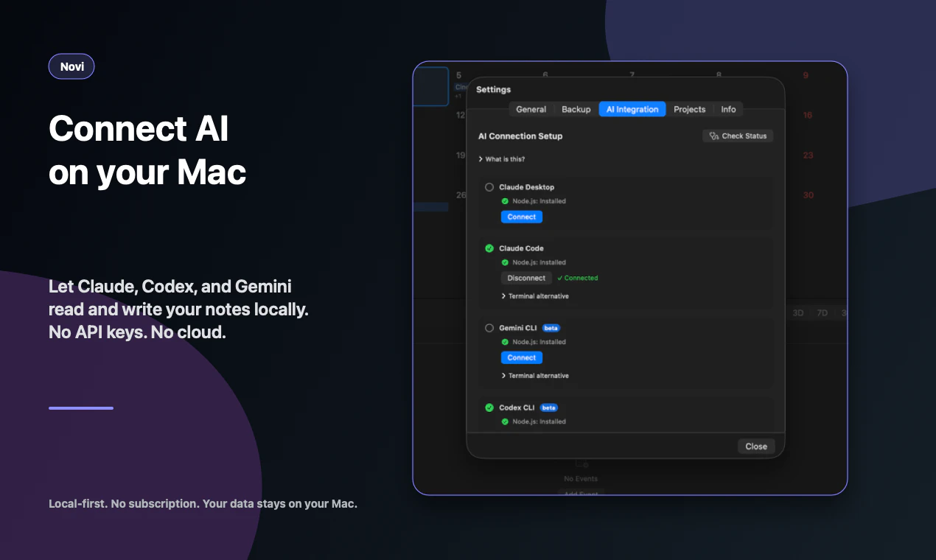Switch to the General settings tab
The width and height of the screenshot is (936, 560).
click(x=531, y=109)
